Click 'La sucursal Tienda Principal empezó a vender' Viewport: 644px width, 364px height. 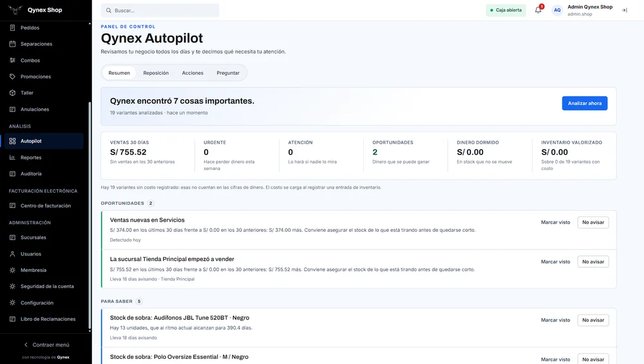pyautogui.click(x=172, y=259)
